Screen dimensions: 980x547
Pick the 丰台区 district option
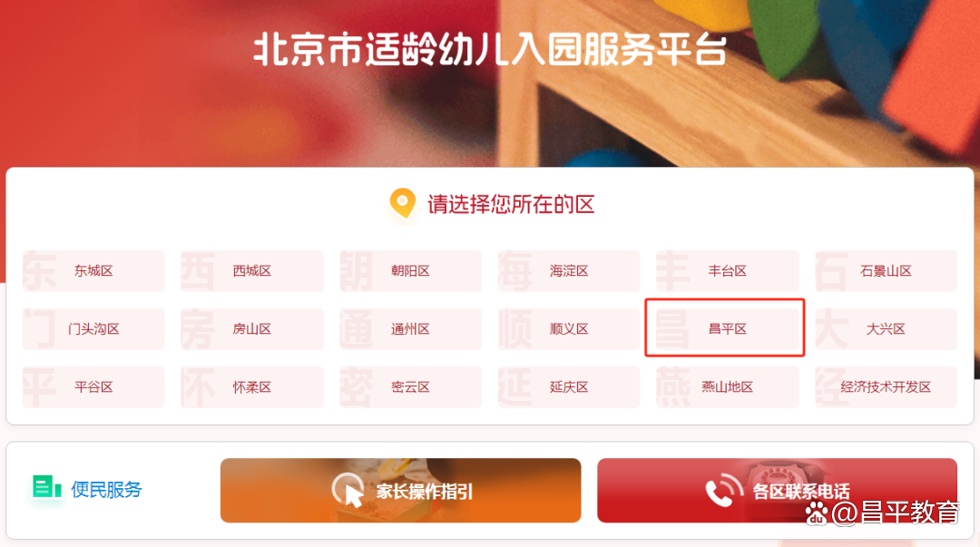[727, 270]
